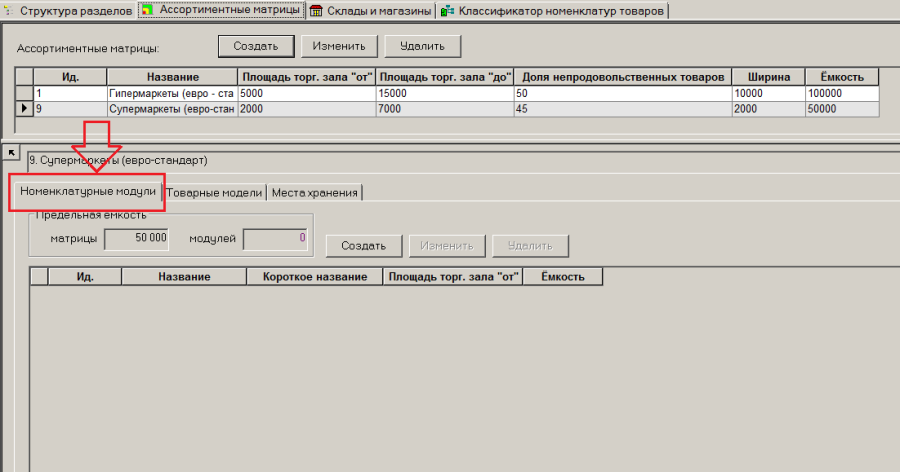Image resolution: width=900 pixels, height=472 pixels.
Task: Click cell 50000 in Ёмкость column
Action: [x=842, y=109]
